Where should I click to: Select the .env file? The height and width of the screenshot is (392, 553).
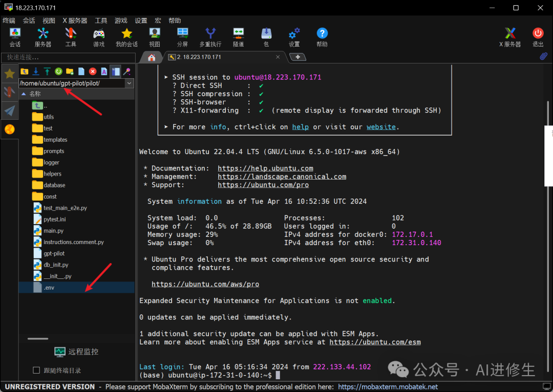(76, 288)
